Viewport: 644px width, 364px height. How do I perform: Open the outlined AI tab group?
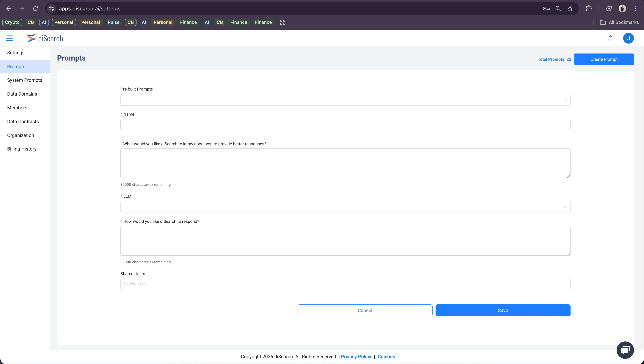point(44,22)
